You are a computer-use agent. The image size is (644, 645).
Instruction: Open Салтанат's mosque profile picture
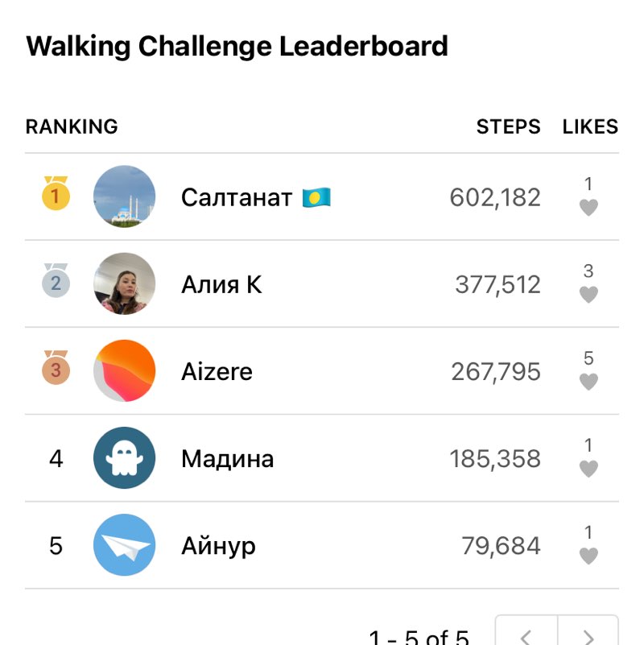(124, 196)
